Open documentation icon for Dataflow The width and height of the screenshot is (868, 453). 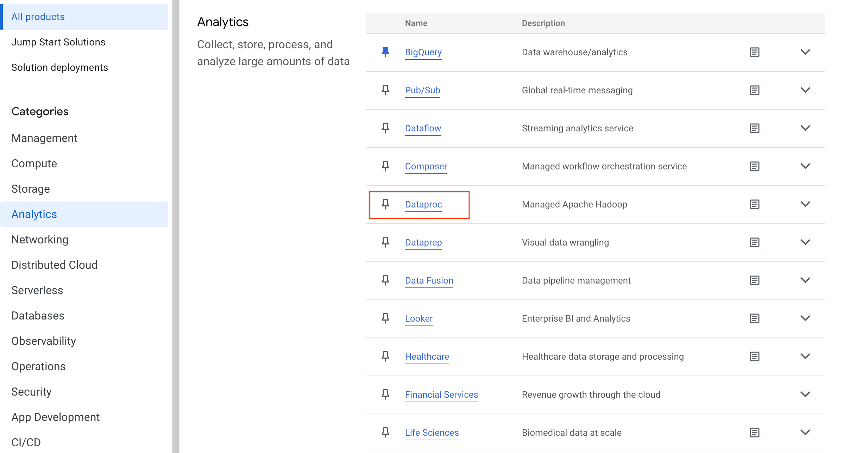coord(754,128)
